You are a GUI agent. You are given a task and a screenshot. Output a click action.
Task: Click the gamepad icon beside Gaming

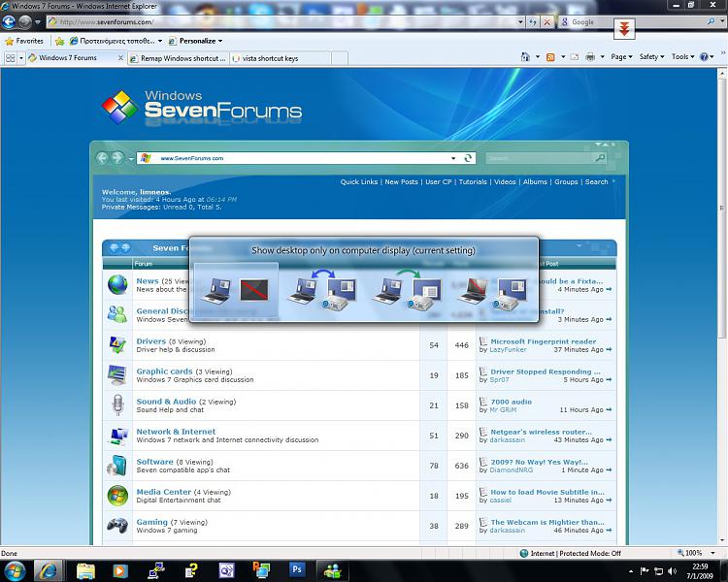tap(117, 526)
